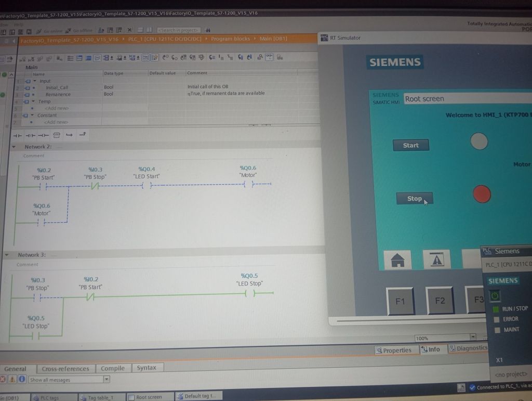Insert a normally closed contact
The width and height of the screenshot is (532, 401).
point(30,135)
